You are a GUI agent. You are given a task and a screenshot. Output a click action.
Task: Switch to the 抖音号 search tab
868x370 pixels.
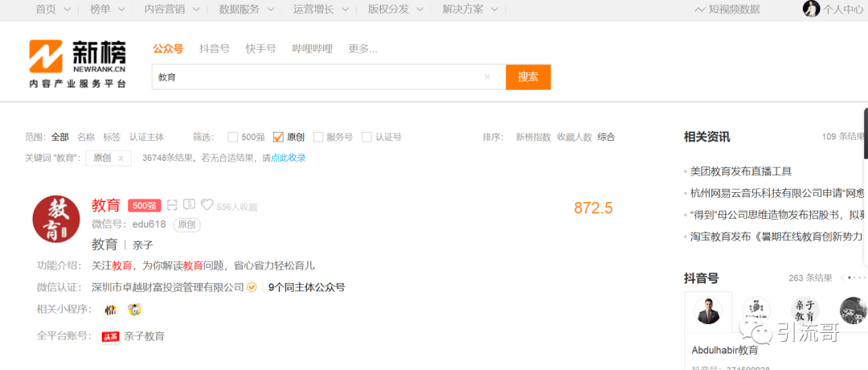tap(215, 49)
